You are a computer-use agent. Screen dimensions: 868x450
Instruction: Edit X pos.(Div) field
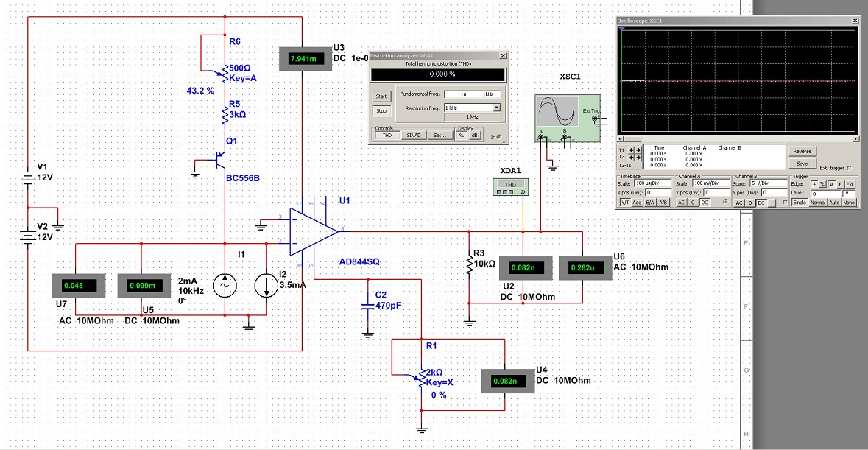[x=658, y=193]
